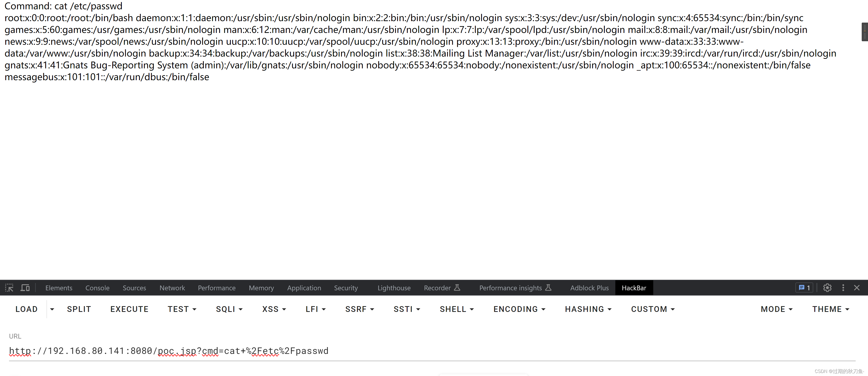Toggle the SPLIT view in HackBar

pyautogui.click(x=79, y=308)
